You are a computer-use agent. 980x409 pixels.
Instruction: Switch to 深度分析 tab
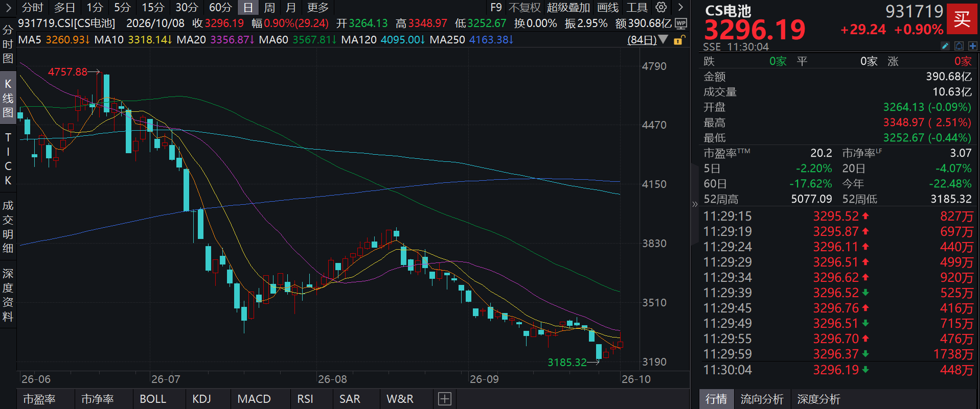click(818, 399)
